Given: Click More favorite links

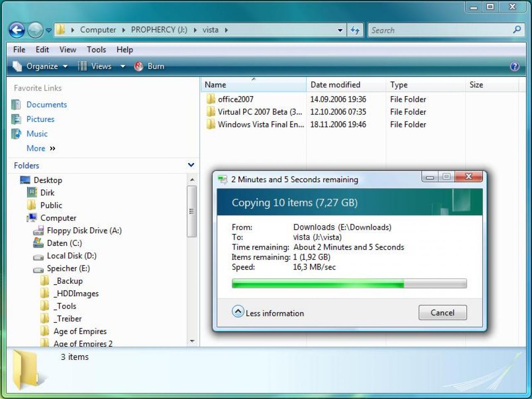Looking at the screenshot, I should (x=41, y=149).
